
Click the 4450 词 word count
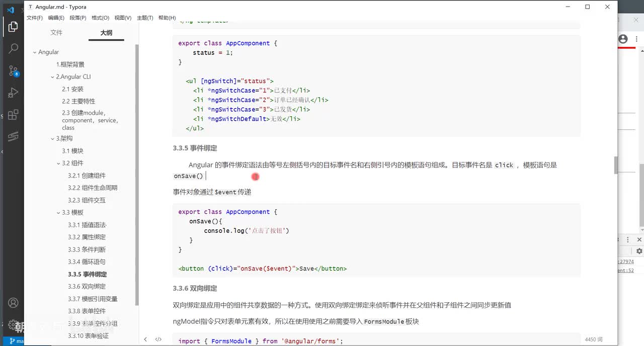594,339
